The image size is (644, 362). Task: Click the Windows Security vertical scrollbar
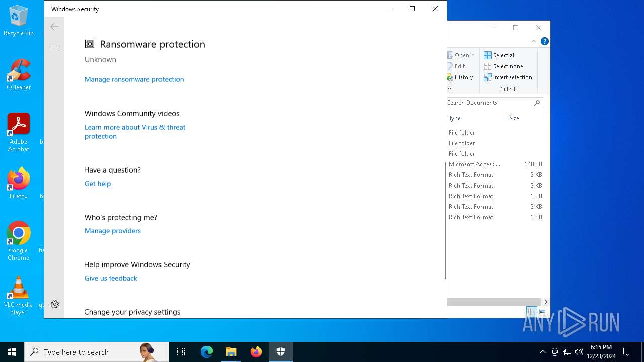tap(445, 220)
